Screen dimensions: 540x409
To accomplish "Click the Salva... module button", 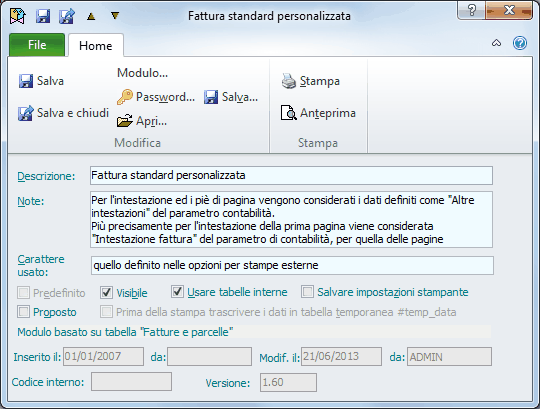I will [x=231, y=97].
